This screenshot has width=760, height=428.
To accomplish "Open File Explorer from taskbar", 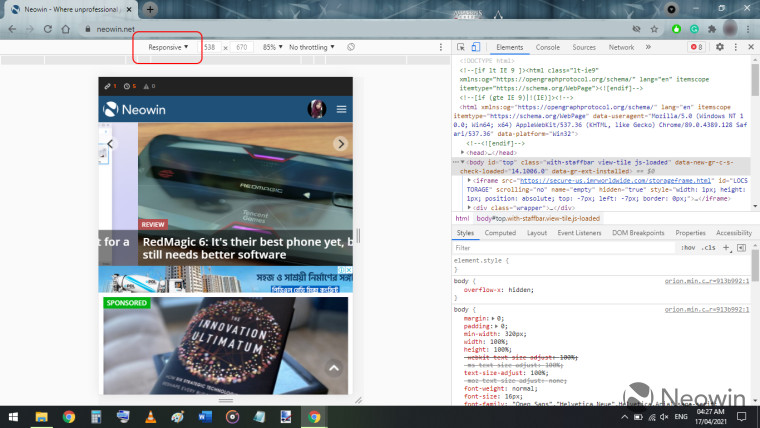I will click(41, 417).
